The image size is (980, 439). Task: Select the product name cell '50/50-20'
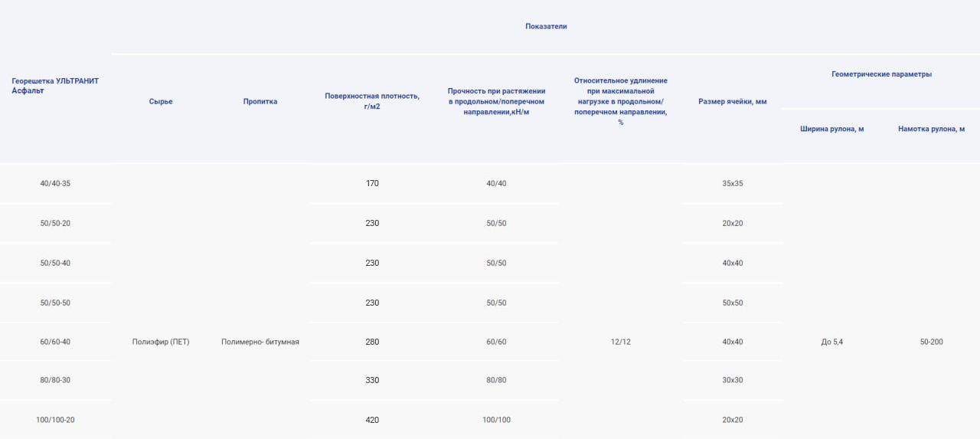(55, 223)
